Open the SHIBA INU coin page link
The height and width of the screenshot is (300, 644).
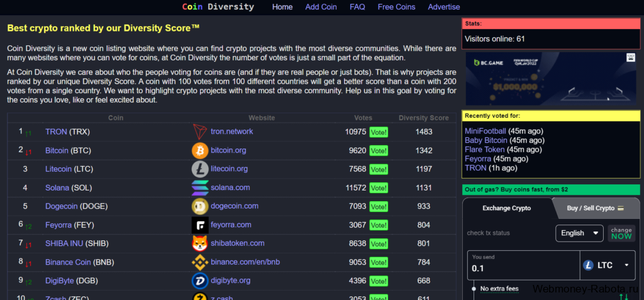pos(64,243)
